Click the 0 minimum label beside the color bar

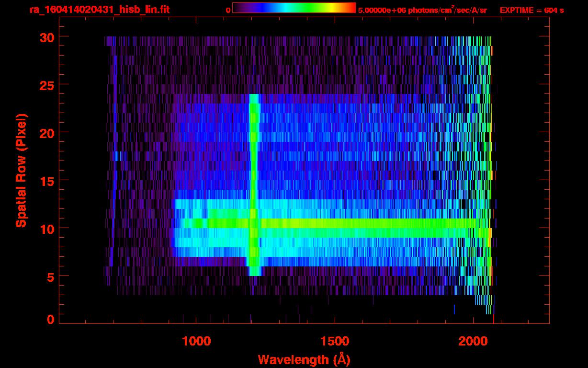228,10
